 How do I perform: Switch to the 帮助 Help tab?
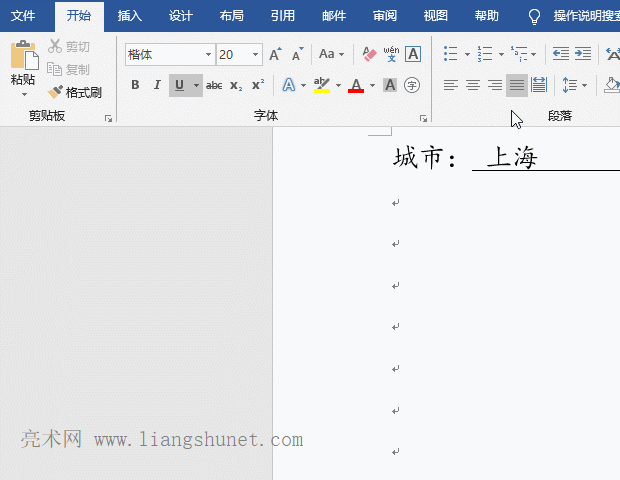pyautogui.click(x=487, y=16)
